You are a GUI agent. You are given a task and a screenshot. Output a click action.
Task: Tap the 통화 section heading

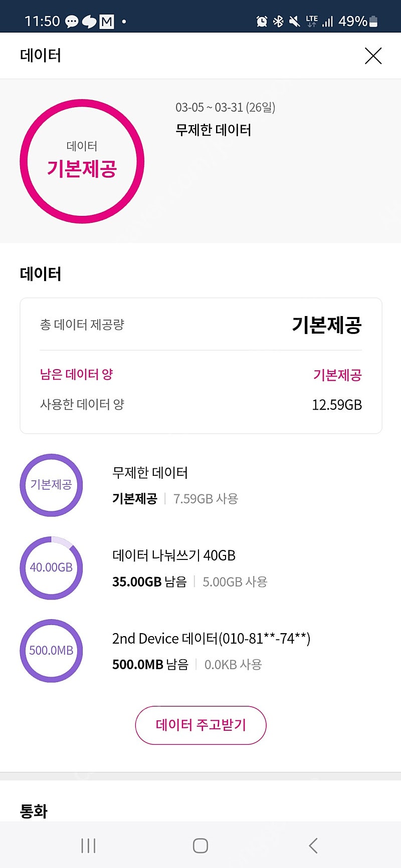point(34,811)
